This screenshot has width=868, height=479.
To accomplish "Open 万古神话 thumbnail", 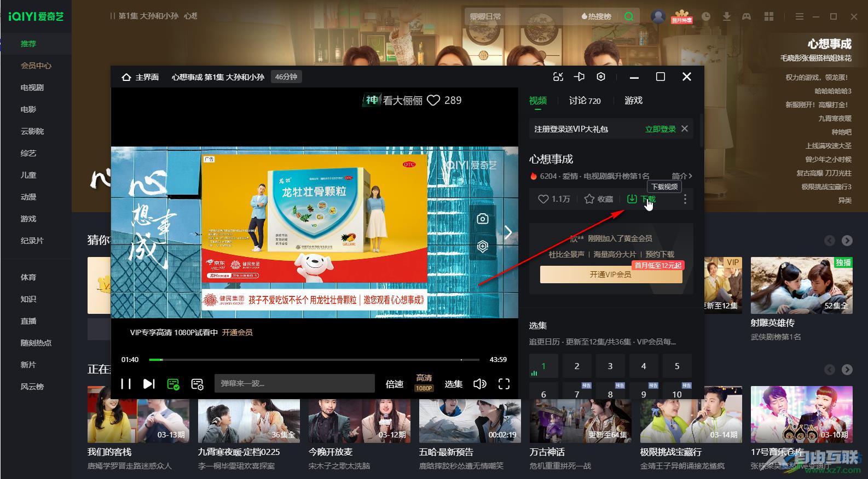I will coord(580,420).
